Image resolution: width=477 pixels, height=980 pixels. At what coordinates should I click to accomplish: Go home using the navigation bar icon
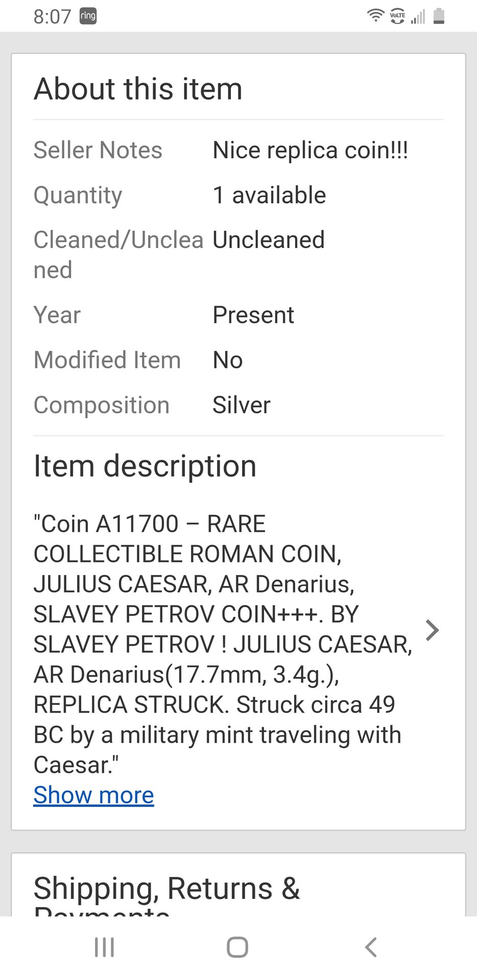click(x=237, y=947)
